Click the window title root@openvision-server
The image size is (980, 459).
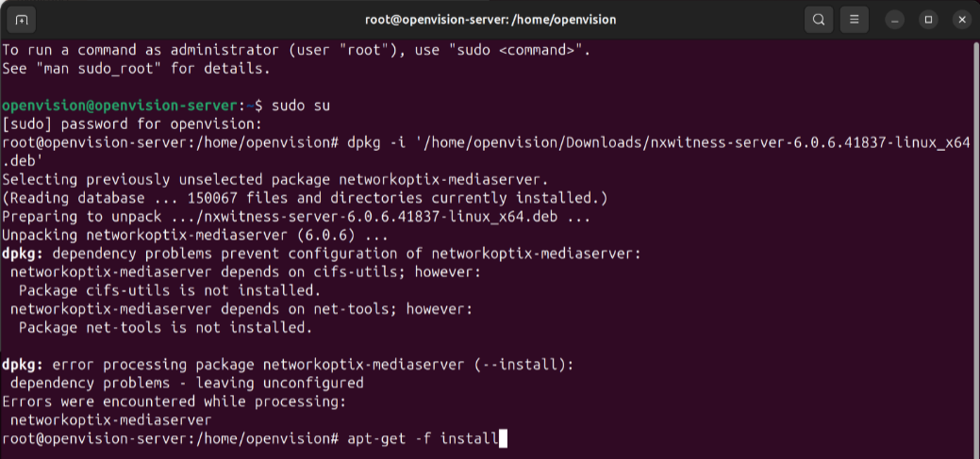(490, 20)
